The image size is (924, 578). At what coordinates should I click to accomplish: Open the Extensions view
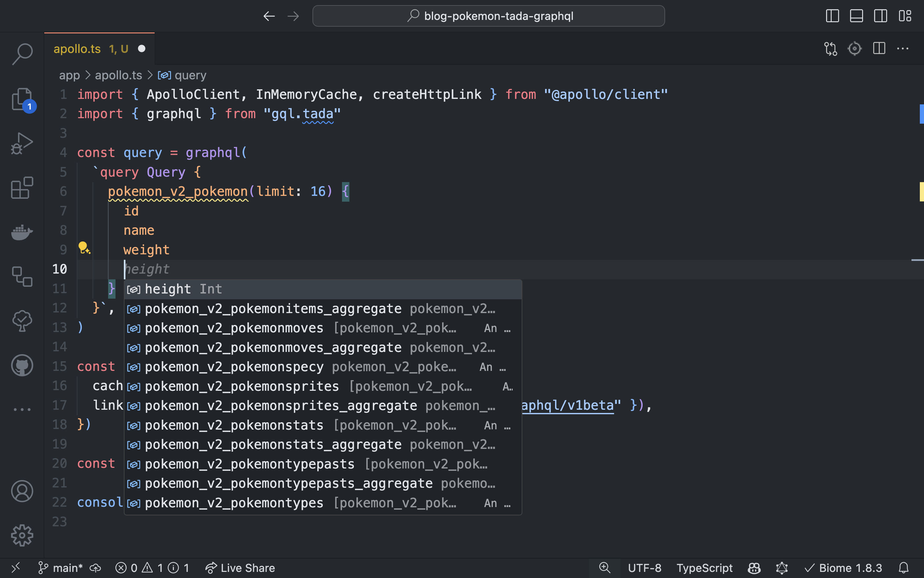(22, 188)
